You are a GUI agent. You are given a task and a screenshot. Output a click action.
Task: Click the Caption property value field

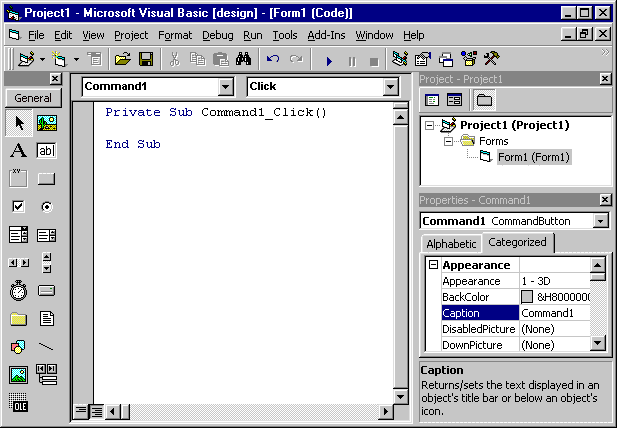coord(554,313)
